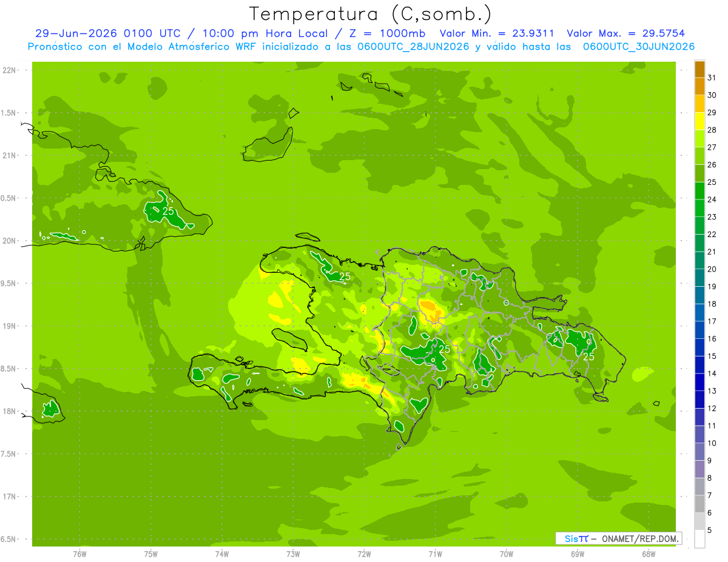Pick the gray swatch between 6 and 7

tap(699, 504)
